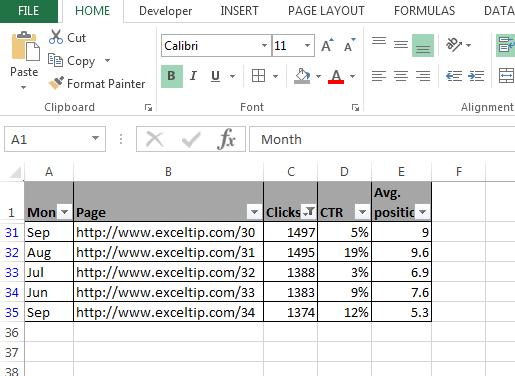Screen dimensions: 515x376
Task: Select row 36 header
Action: tap(12, 332)
